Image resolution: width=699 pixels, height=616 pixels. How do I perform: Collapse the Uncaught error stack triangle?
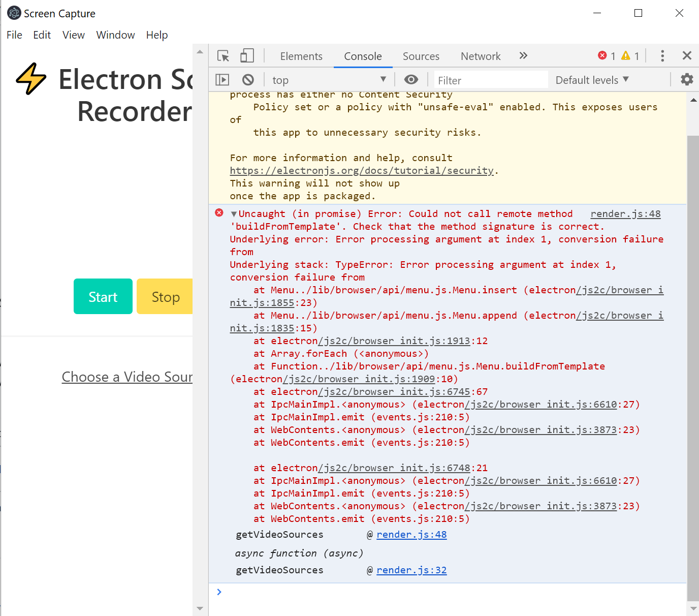pos(234,214)
